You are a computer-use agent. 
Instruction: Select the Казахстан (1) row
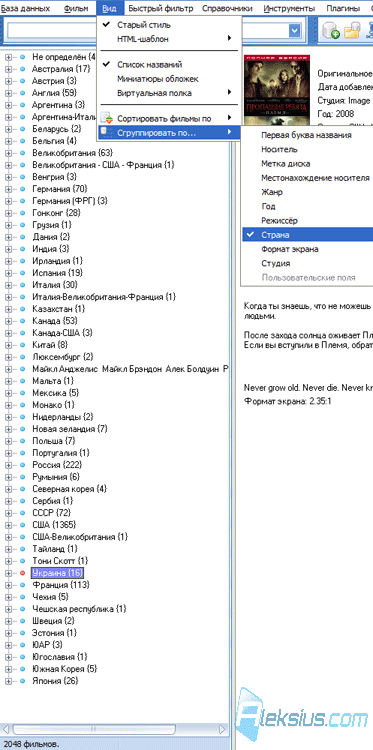pyautogui.click(x=59, y=309)
